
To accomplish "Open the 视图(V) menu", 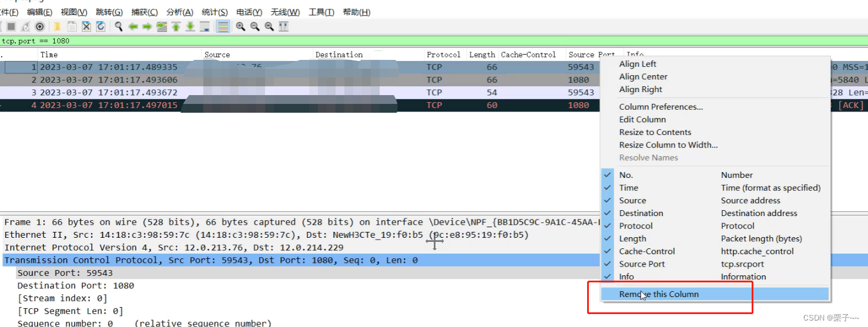I will (74, 12).
